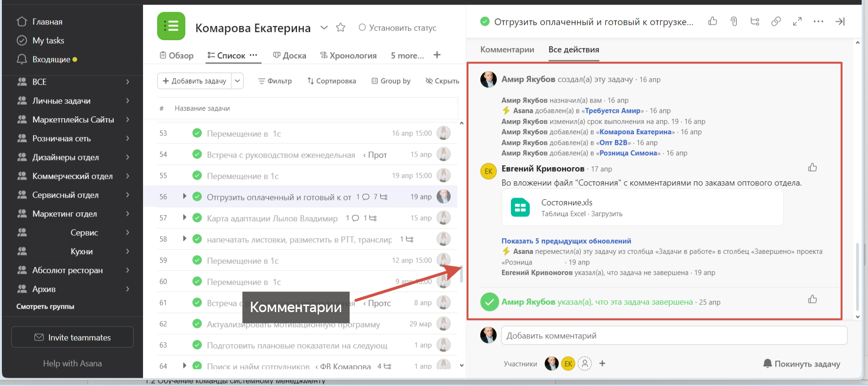
Task: Toggle completion on Карта адаптации task
Action: pos(197,218)
